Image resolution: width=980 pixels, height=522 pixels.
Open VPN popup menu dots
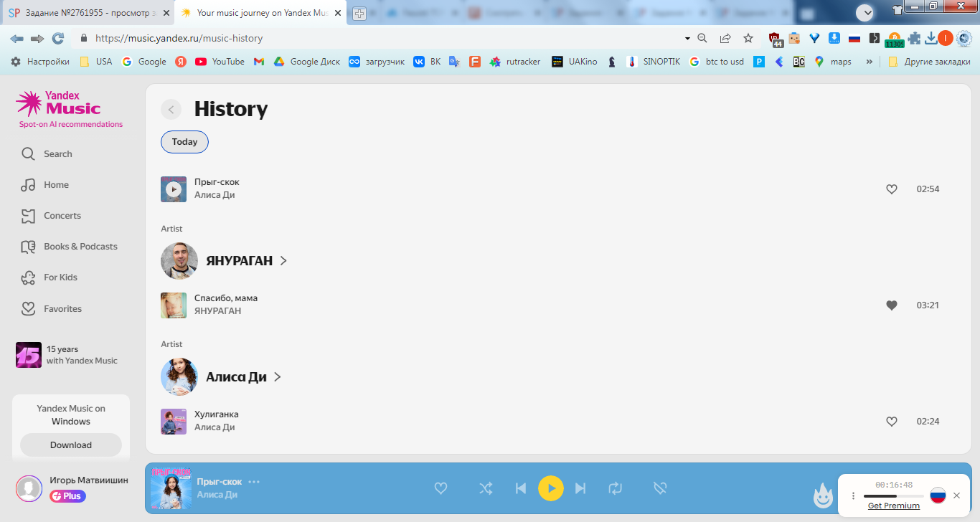click(x=853, y=495)
